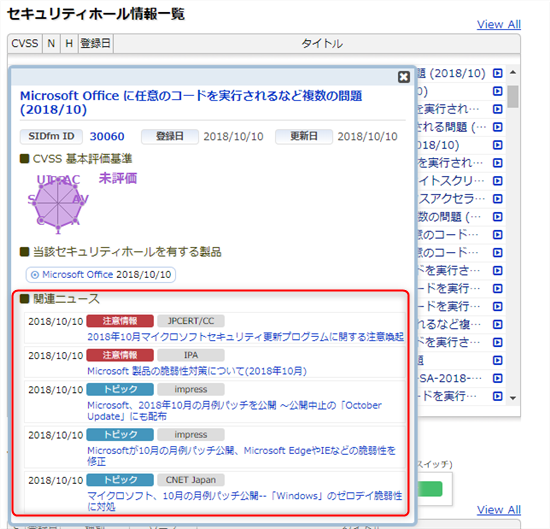Image resolution: width=550 pixels, height=529 pixels.
Task: Open detail icon for row ending (2018/10)
Action: click(497, 73)
